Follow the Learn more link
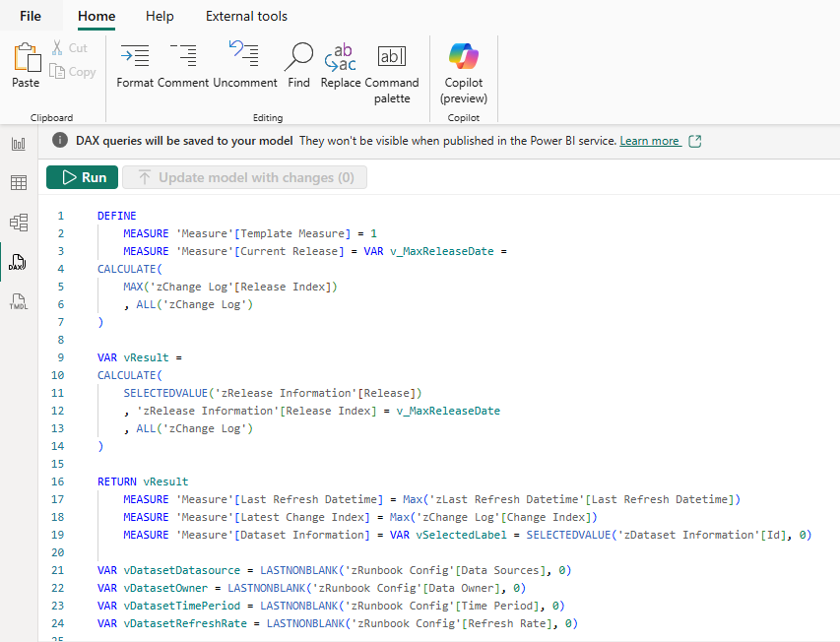 pyautogui.click(x=649, y=141)
